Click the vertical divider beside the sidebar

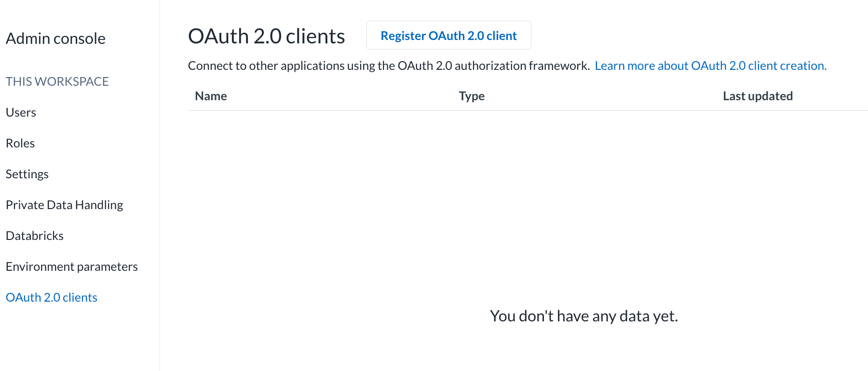(160, 193)
